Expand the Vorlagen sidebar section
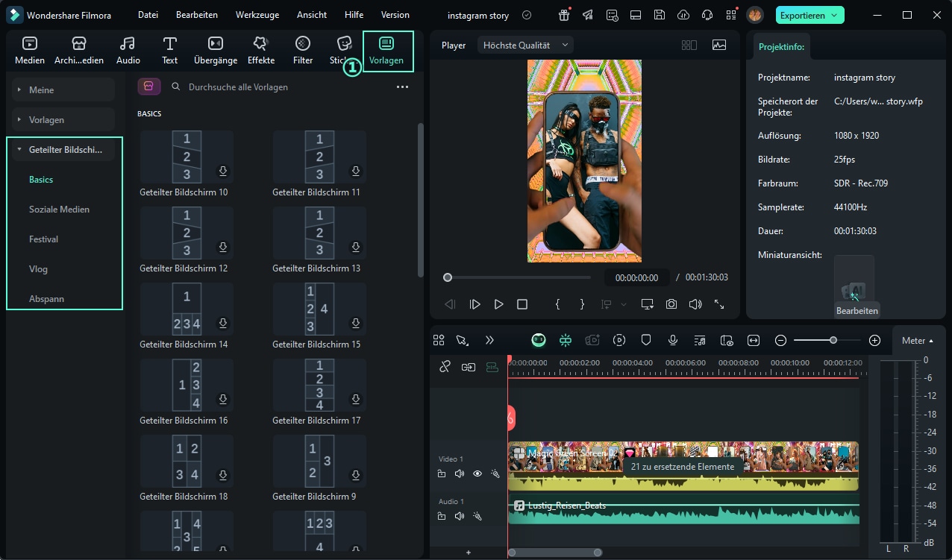This screenshot has width=952, height=560. point(63,119)
